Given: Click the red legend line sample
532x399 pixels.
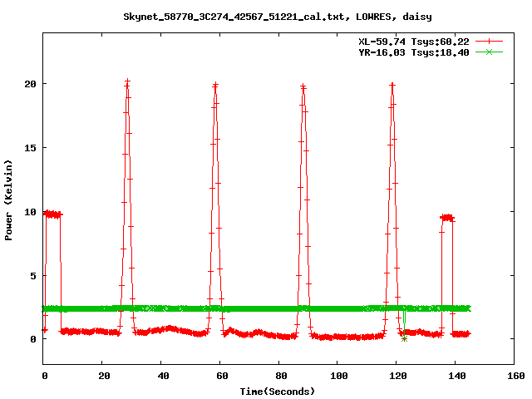Looking at the screenshot, I should (489, 42).
